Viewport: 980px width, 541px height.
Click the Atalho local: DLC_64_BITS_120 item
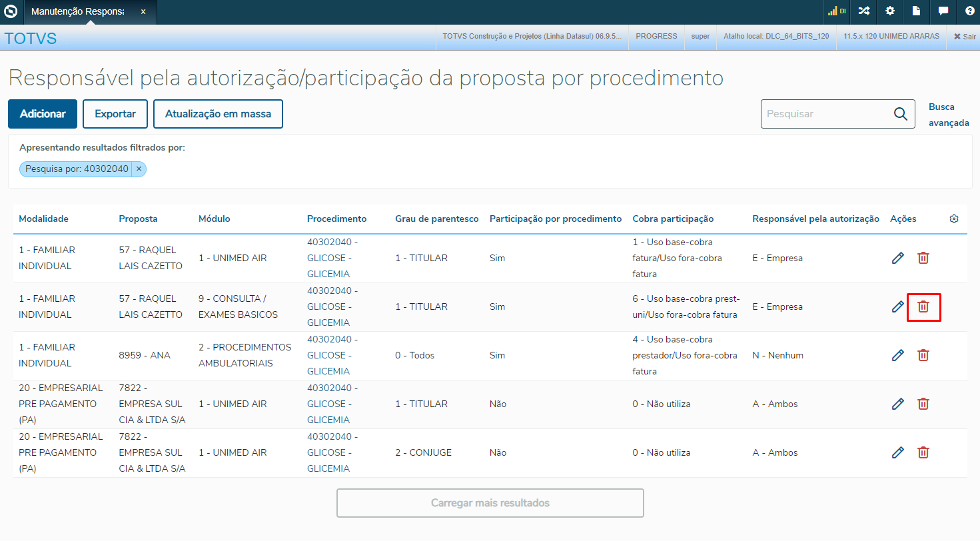(777, 36)
